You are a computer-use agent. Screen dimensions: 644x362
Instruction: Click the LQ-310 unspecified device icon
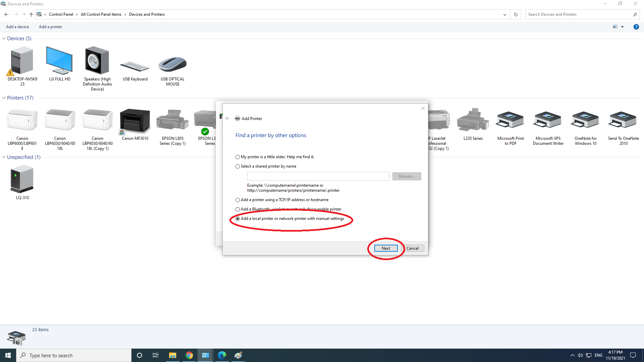click(x=22, y=179)
